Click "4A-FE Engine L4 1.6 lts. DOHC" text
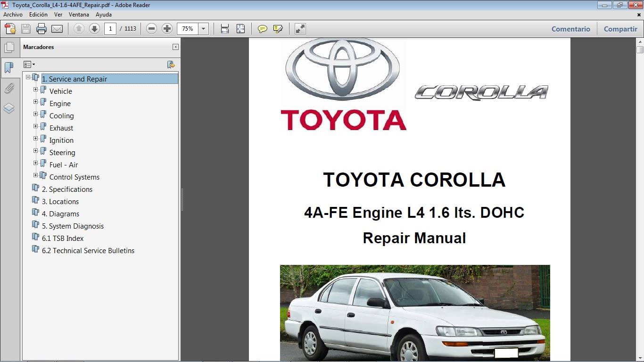This screenshot has height=362, width=644. pyautogui.click(x=414, y=213)
